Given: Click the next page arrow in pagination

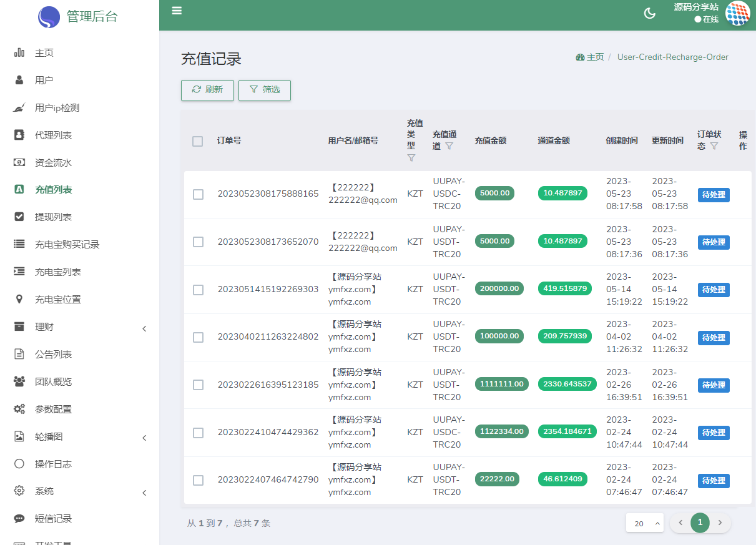Looking at the screenshot, I should click(x=720, y=523).
